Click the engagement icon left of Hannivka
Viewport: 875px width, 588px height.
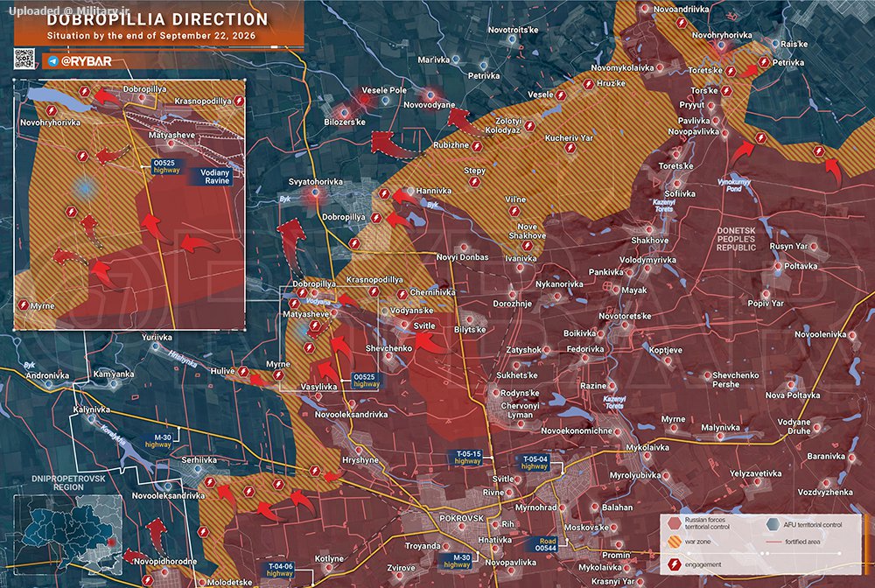384,193
